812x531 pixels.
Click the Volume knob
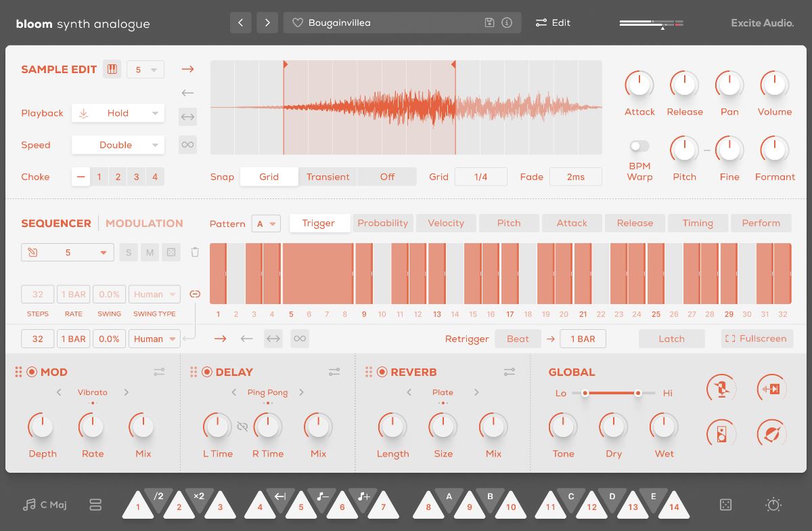pos(775,85)
